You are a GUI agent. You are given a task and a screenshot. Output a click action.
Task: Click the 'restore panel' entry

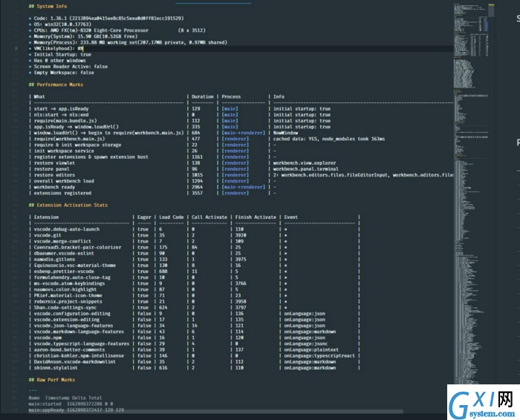[x=51, y=169]
